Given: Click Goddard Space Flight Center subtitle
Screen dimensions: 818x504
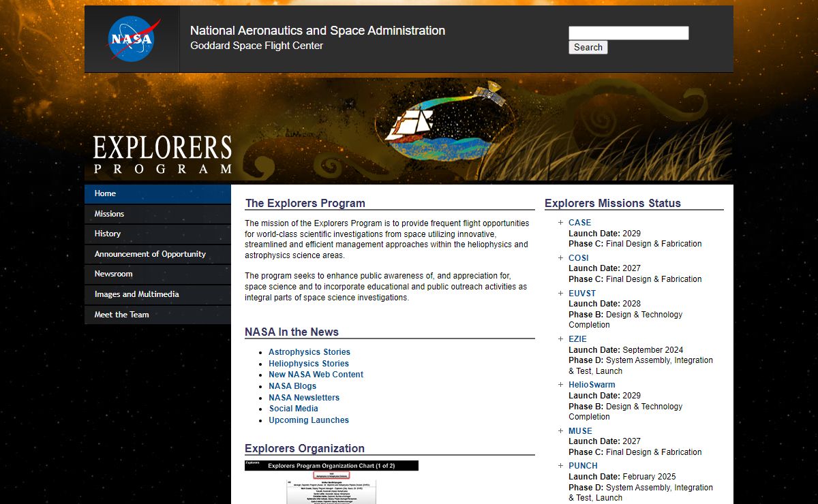Looking at the screenshot, I should coord(257,46).
